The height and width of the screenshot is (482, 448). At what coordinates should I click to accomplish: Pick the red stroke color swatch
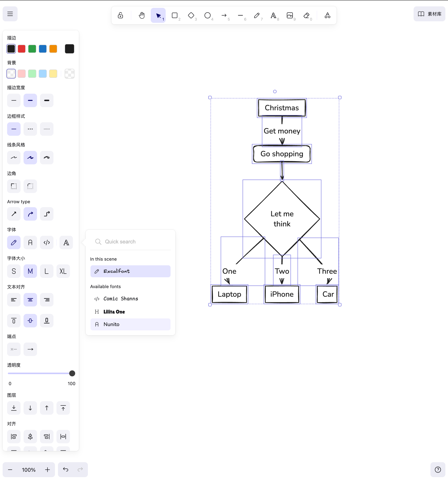tap(22, 49)
